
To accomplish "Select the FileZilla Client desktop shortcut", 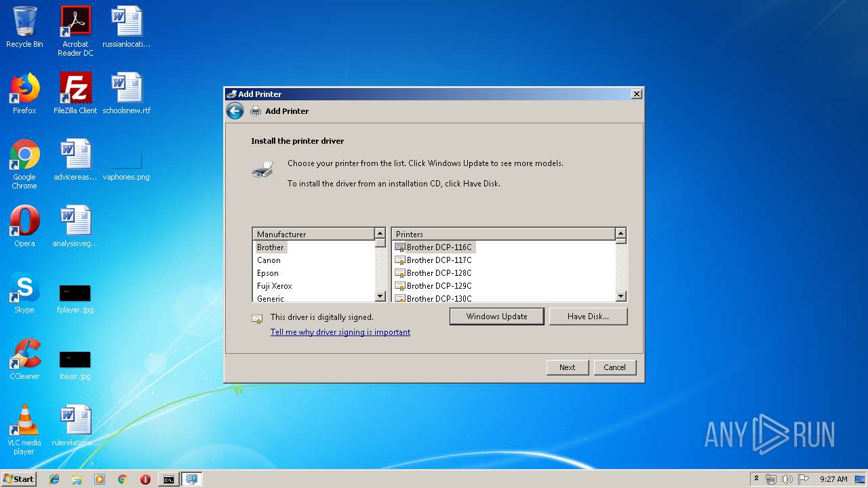I will pos(75,94).
